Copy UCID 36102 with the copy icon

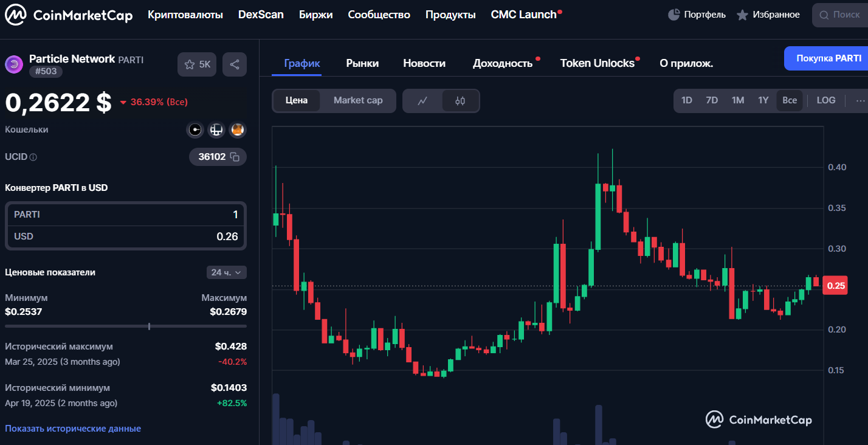tap(235, 157)
